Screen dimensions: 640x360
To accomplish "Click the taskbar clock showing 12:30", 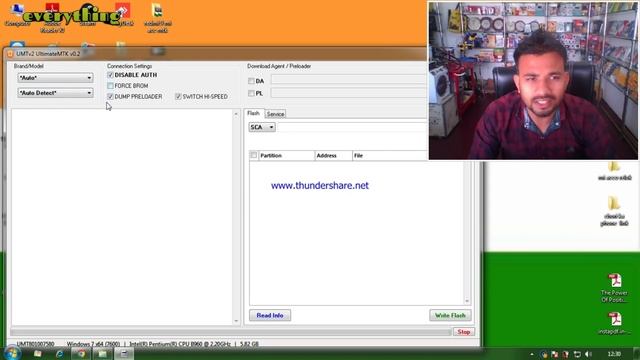I will click(614, 354).
